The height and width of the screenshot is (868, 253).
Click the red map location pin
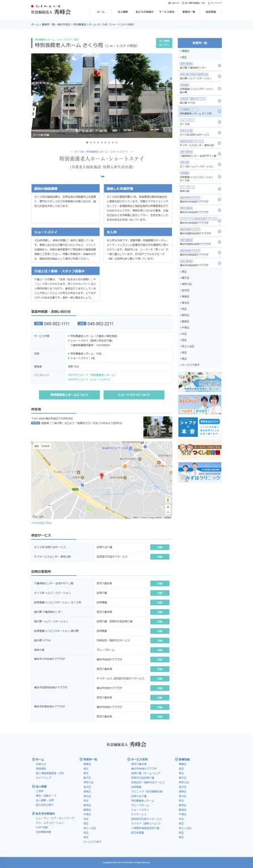point(102,476)
